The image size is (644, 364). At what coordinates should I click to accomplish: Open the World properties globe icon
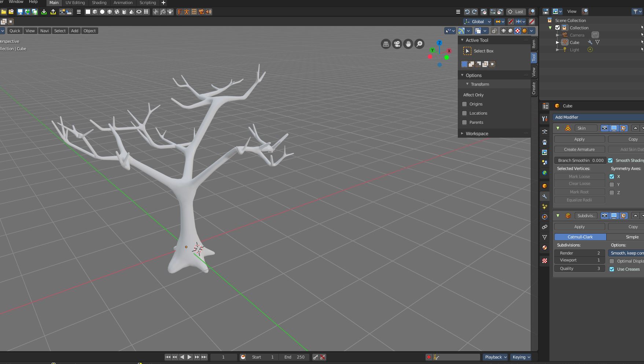(545, 173)
